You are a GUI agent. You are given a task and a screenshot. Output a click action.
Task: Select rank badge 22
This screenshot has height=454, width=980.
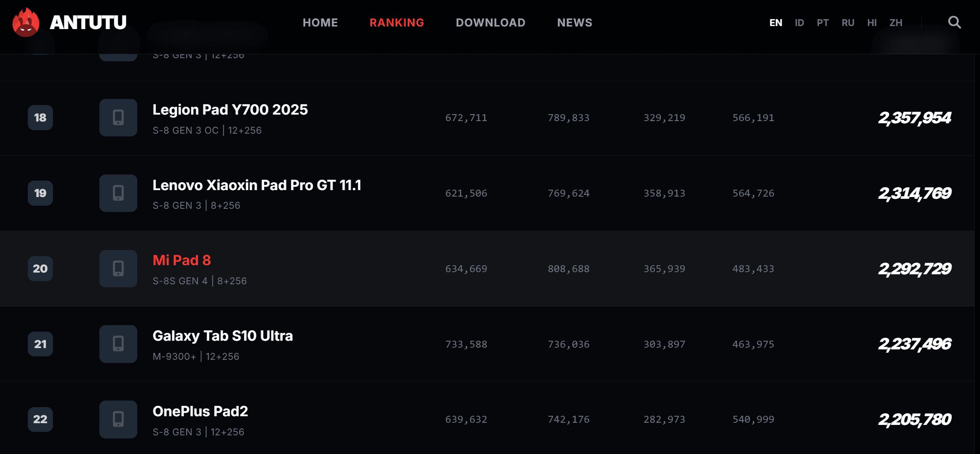click(x=40, y=419)
